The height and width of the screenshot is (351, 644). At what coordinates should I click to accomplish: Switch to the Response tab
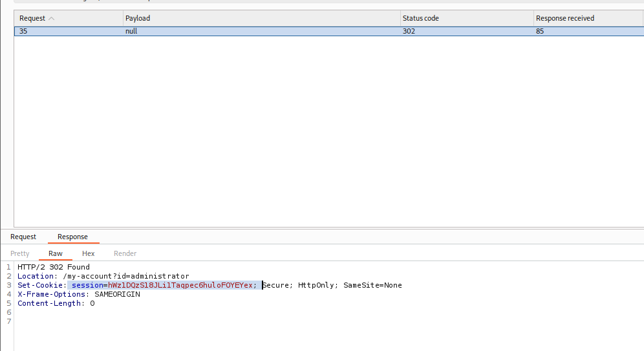tap(72, 237)
